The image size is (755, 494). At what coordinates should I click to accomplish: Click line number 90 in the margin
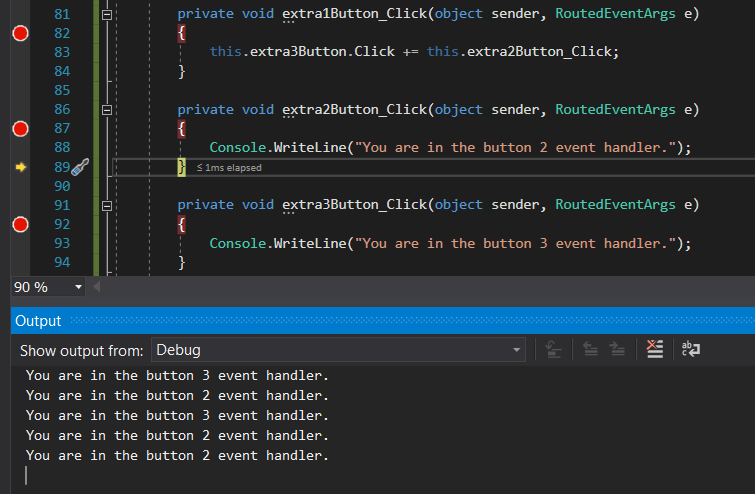pyautogui.click(x=62, y=186)
